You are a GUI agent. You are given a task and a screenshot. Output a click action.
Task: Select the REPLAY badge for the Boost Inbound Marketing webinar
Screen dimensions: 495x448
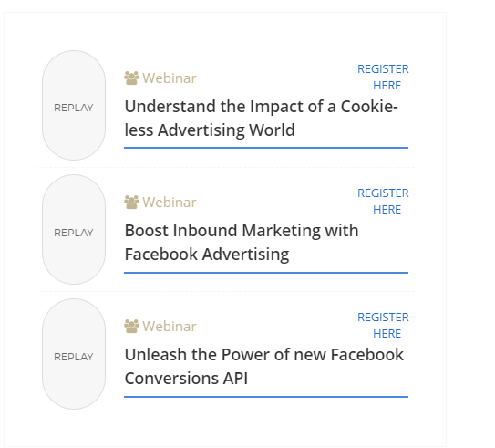pyautogui.click(x=74, y=230)
